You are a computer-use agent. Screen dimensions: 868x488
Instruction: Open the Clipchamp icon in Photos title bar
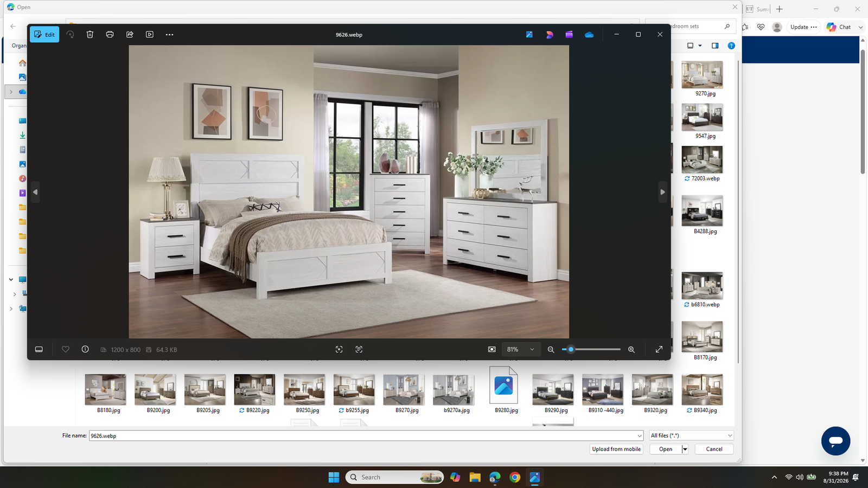[x=569, y=34]
